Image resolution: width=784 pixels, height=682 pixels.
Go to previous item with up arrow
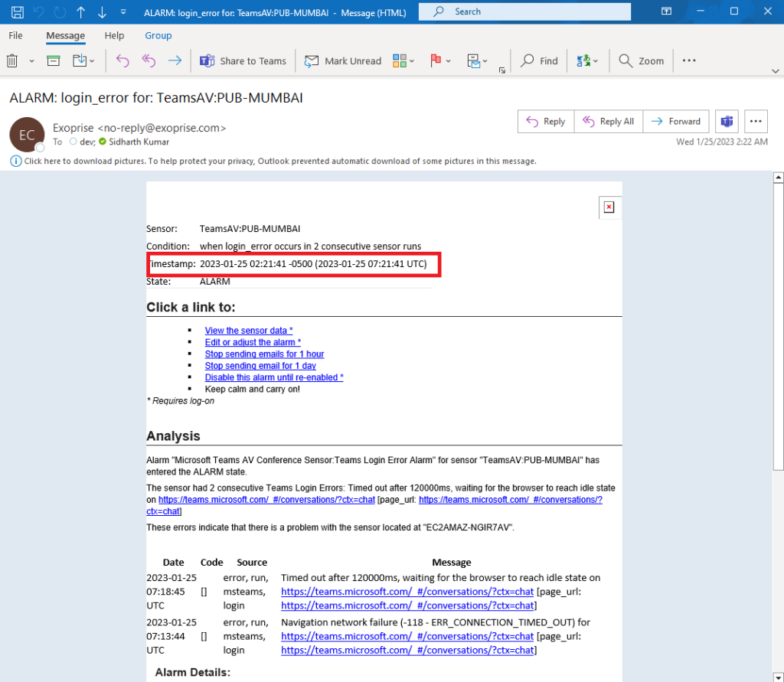tap(80, 12)
